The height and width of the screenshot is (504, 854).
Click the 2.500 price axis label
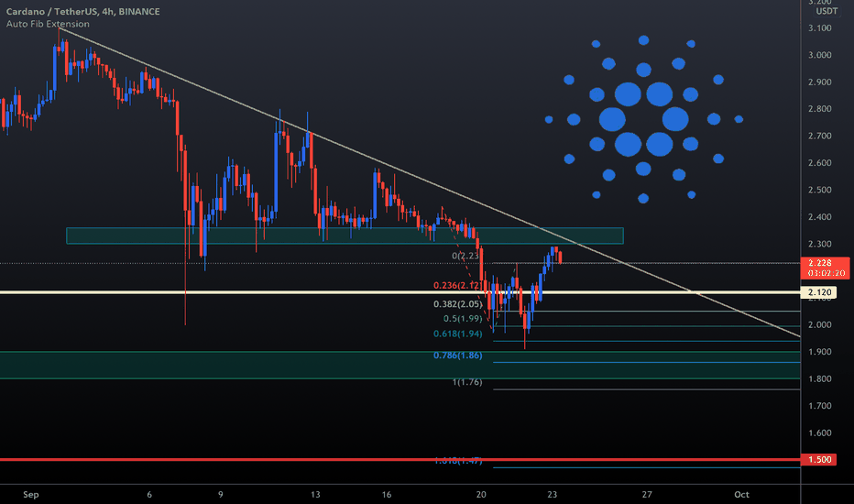(820, 191)
